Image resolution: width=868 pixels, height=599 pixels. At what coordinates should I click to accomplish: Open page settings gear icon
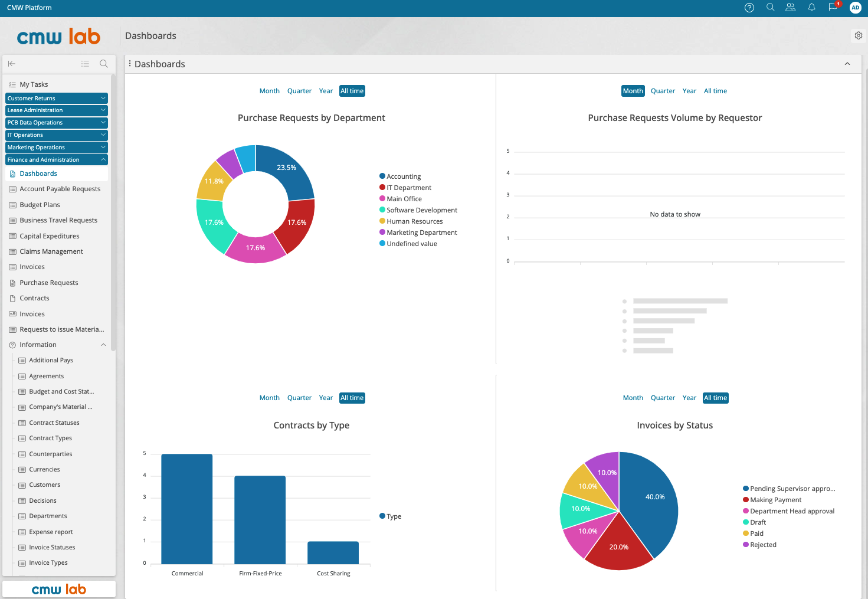coord(859,35)
